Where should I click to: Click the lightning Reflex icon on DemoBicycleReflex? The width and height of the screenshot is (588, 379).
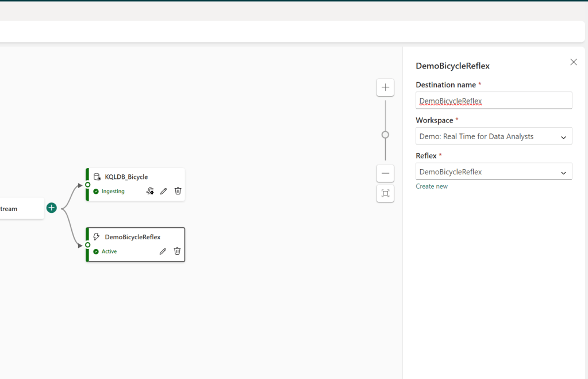coord(97,237)
